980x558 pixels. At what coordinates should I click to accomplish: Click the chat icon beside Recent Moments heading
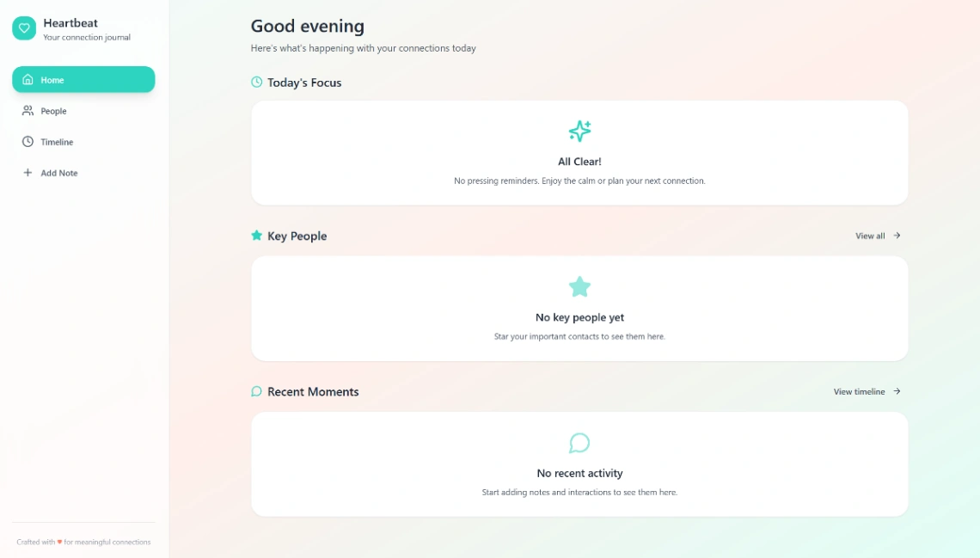click(x=256, y=390)
